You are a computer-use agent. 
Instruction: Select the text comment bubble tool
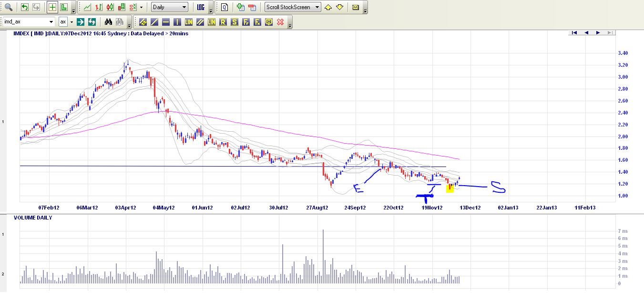pos(269,21)
